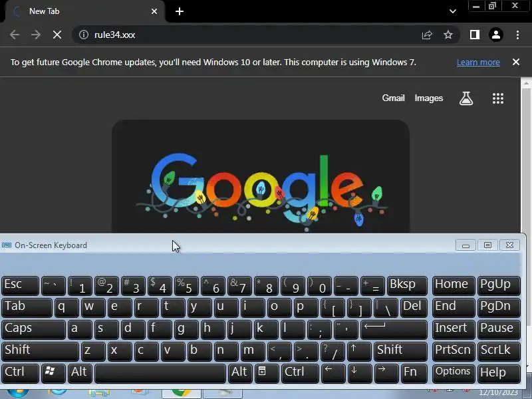Go back using the browser back arrow
The width and height of the screenshot is (532, 399).
(14, 35)
